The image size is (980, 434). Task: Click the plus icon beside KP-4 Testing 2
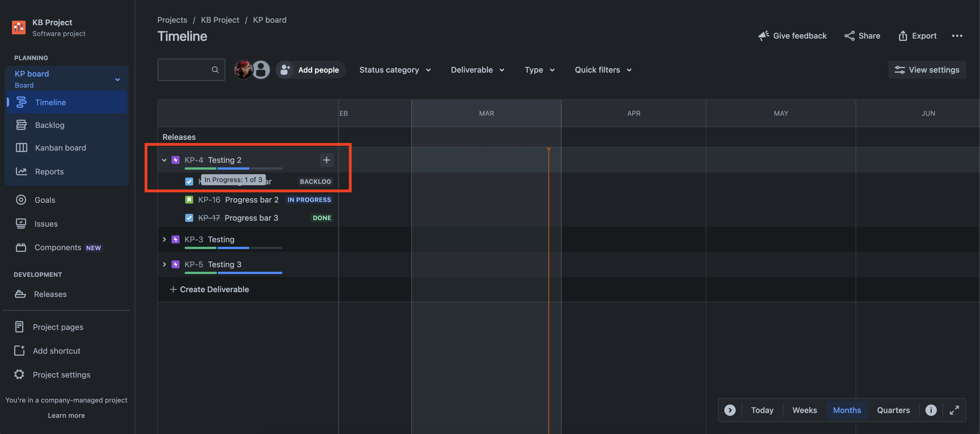click(326, 160)
